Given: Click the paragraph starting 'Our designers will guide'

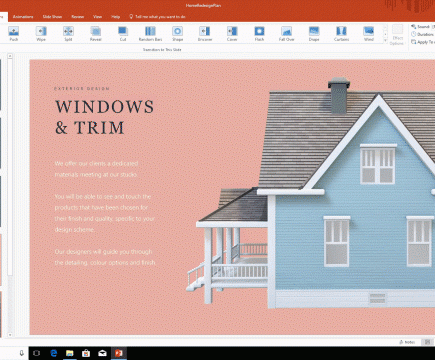Looking at the screenshot, I should click(x=105, y=257).
